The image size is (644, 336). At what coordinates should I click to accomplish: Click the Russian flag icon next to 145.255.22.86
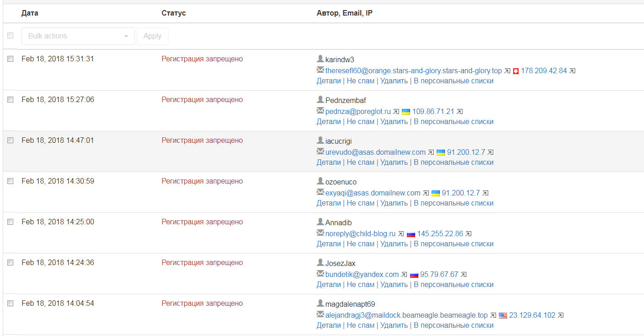click(x=411, y=234)
